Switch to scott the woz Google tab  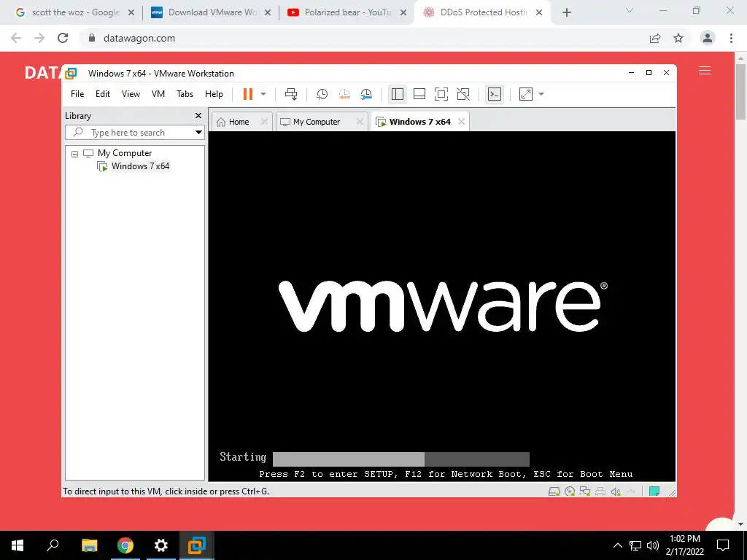[x=75, y=12]
